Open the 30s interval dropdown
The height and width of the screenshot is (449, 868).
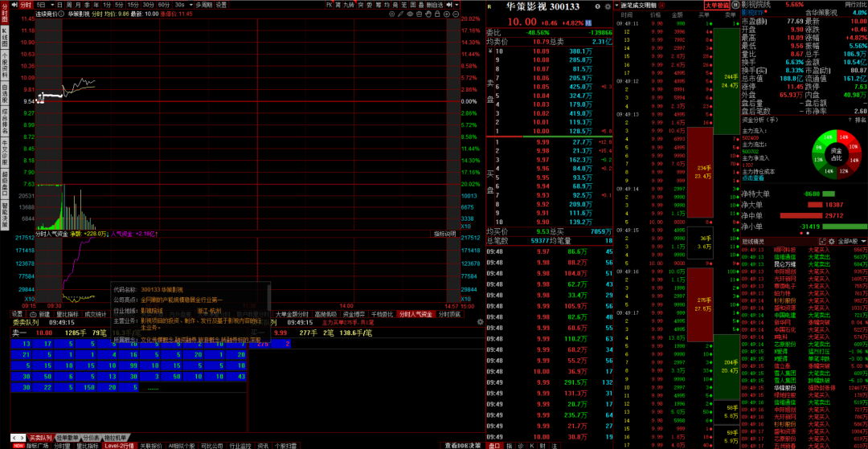[191, 5]
